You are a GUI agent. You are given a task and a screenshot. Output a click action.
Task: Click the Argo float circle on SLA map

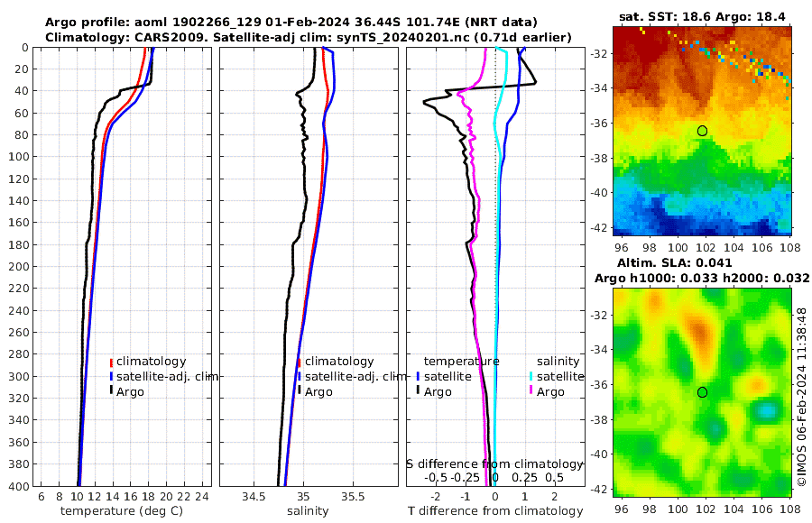coord(702,392)
